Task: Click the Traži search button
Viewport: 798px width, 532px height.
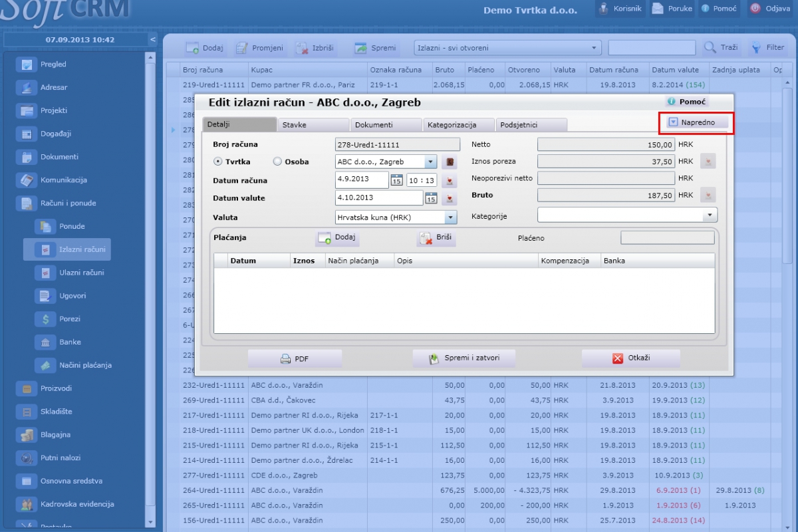Action: [x=721, y=48]
